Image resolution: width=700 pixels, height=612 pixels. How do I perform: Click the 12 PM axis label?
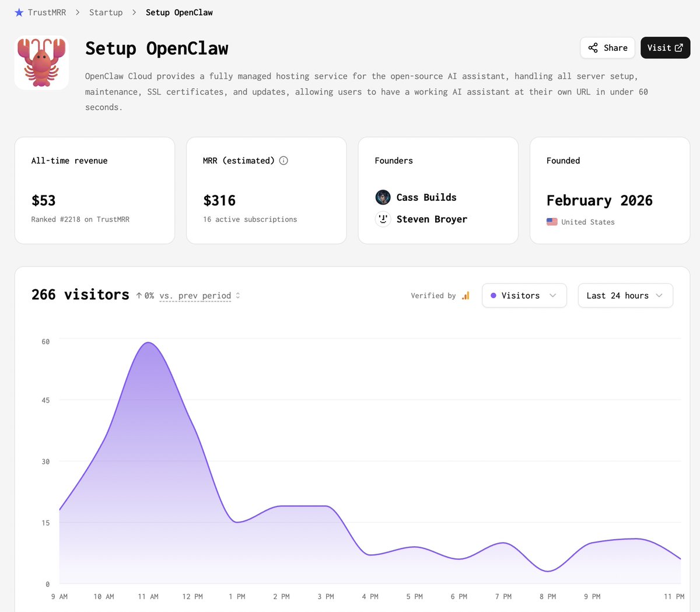pos(192,596)
